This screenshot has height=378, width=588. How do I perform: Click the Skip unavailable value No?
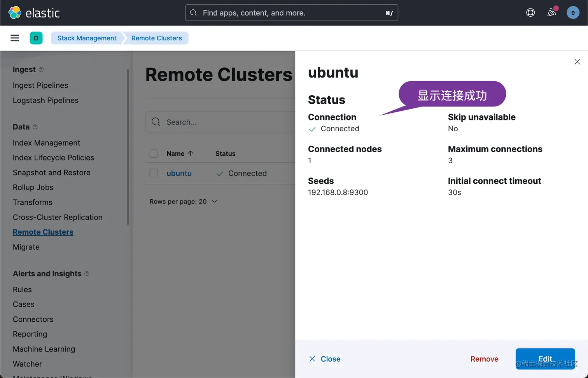(x=453, y=129)
